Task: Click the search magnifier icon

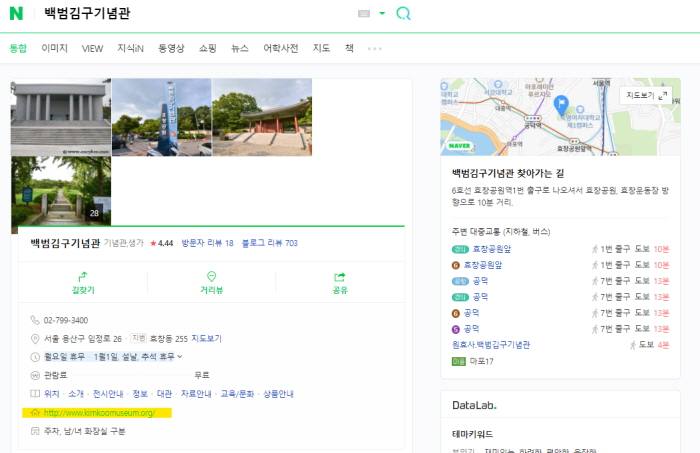Action: [403, 14]
